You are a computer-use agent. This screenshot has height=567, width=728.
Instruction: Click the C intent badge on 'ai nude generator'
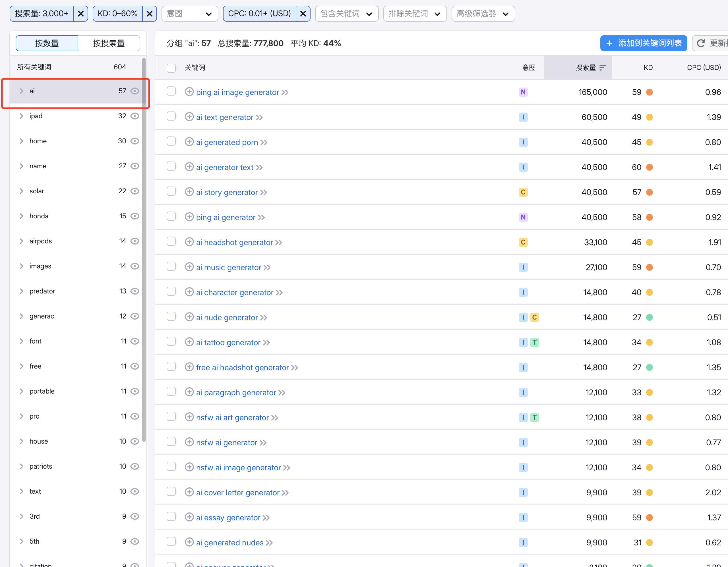[x=534, y=317]
